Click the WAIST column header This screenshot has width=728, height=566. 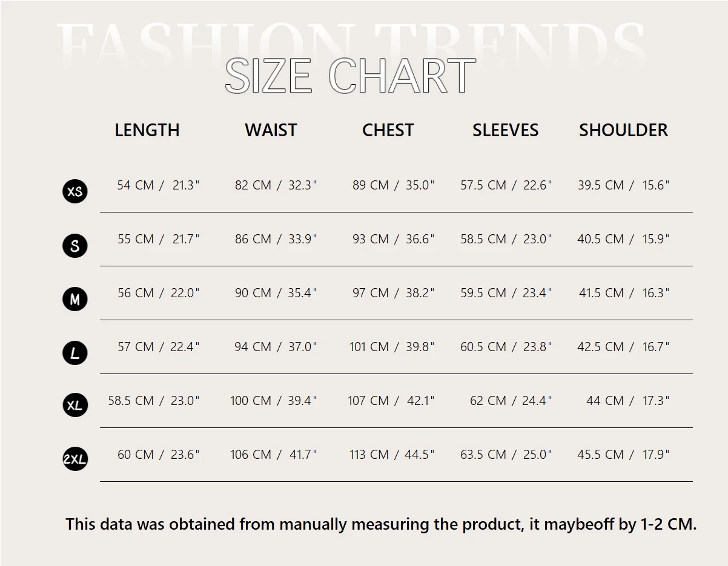click(x=271, y=130)
